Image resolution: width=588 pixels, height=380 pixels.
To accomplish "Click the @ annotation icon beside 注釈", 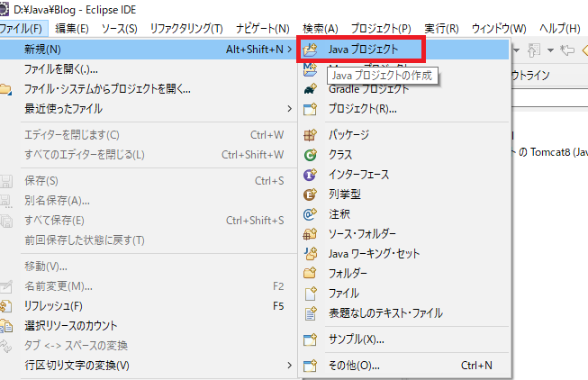I will [310, 214].
